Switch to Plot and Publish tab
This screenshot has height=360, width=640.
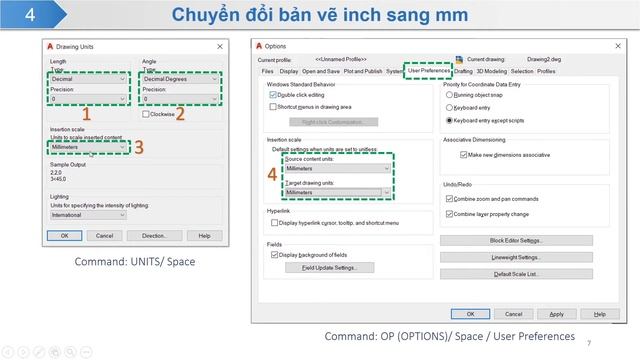(x=363, y=71)
